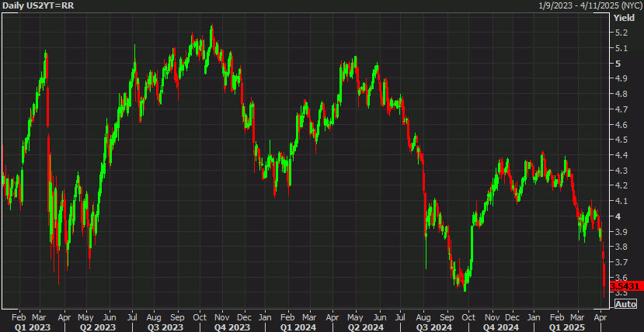Select the 5.1 yield axis label

coord(620,48)
